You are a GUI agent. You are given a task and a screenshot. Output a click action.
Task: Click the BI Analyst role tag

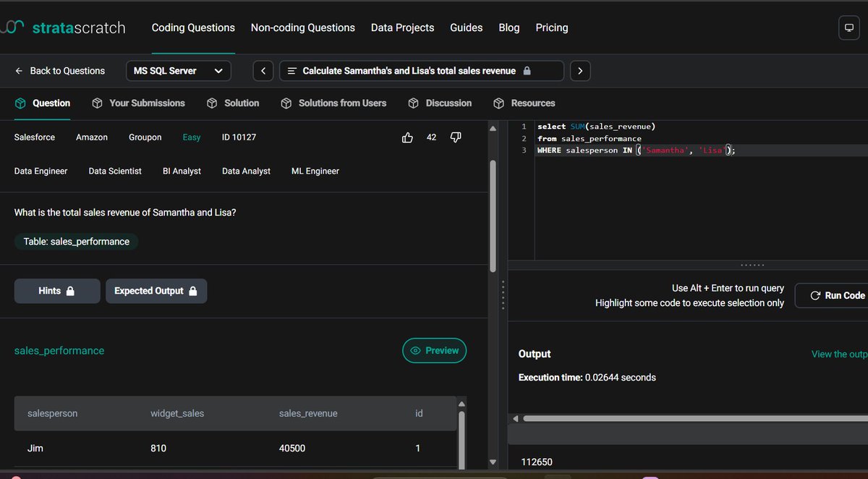point(182,171)
